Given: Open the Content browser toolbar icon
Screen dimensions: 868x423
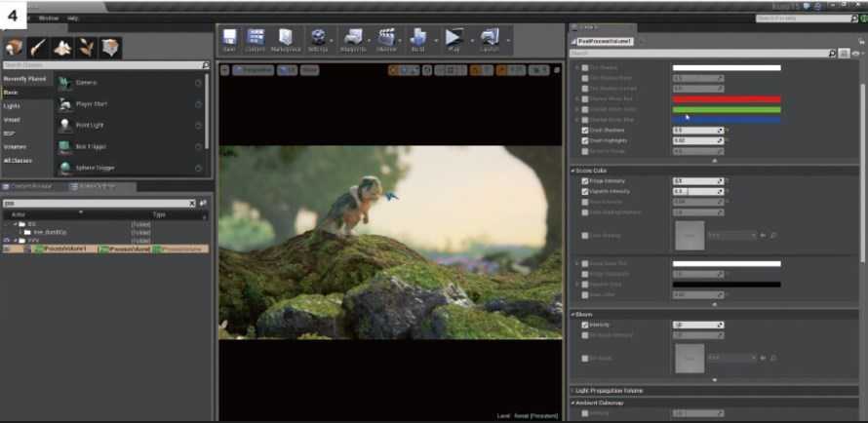Looking at the screenshot, I should click(x=256, y=39).
